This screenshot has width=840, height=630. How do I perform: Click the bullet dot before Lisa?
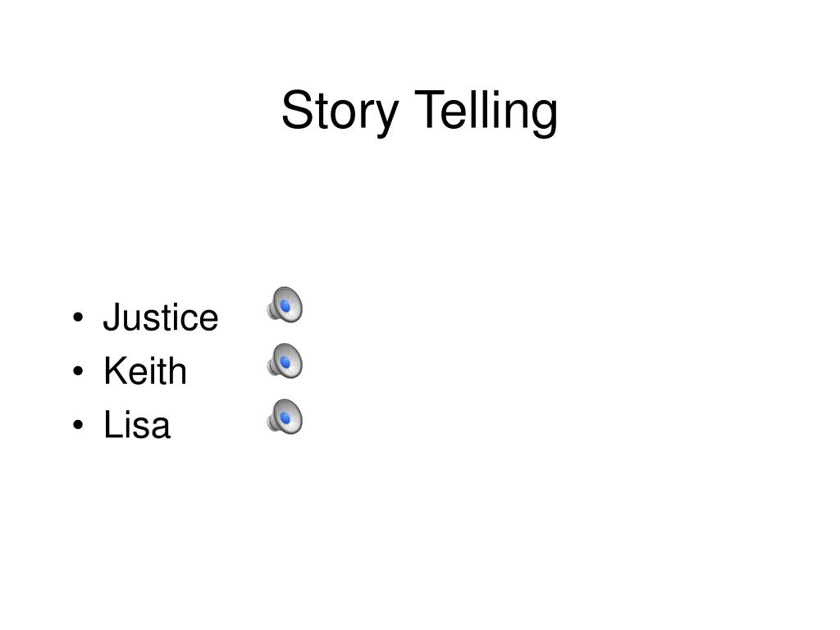78,424
